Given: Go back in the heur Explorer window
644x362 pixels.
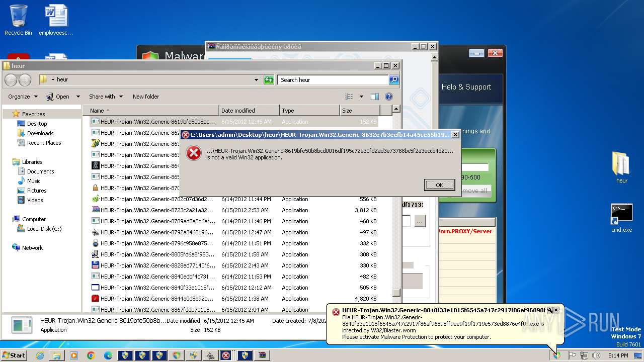Looking at the screenshot, I should click(x=11, y=80).
